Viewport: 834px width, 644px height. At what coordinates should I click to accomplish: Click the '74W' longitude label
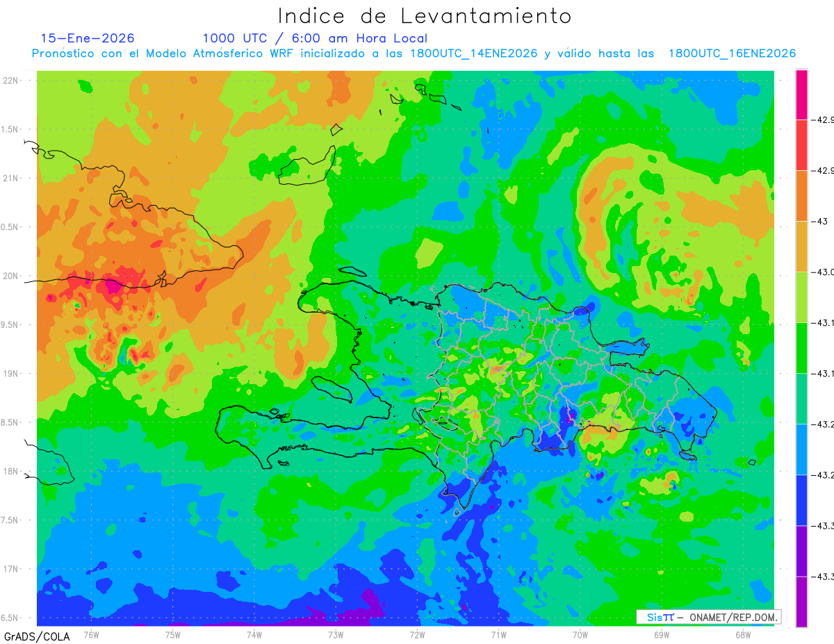tap(254, 634)
